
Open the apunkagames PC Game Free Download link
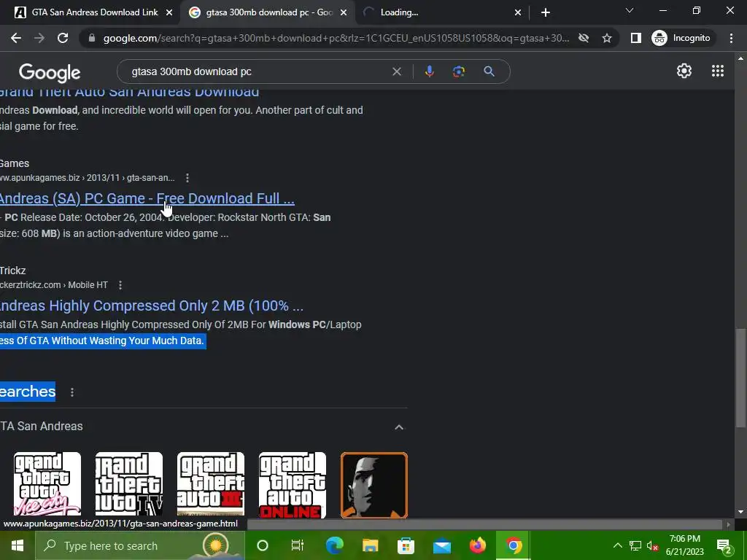coord(147,198)
